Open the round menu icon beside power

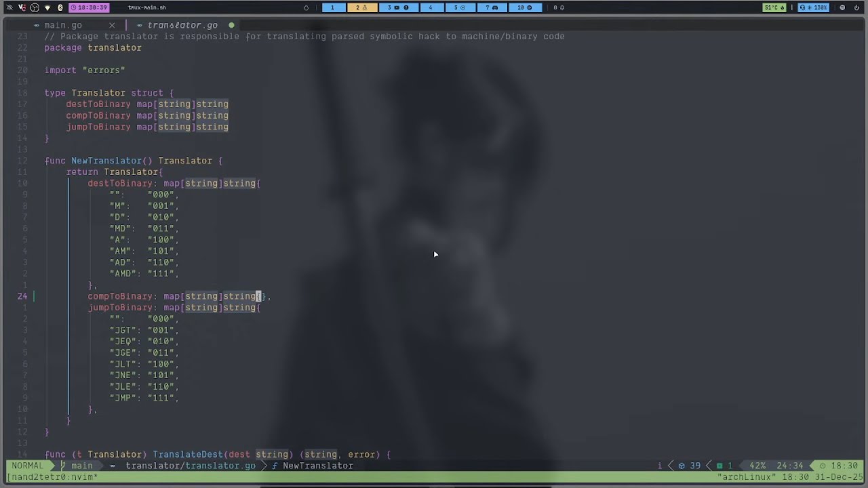[842, 7]
